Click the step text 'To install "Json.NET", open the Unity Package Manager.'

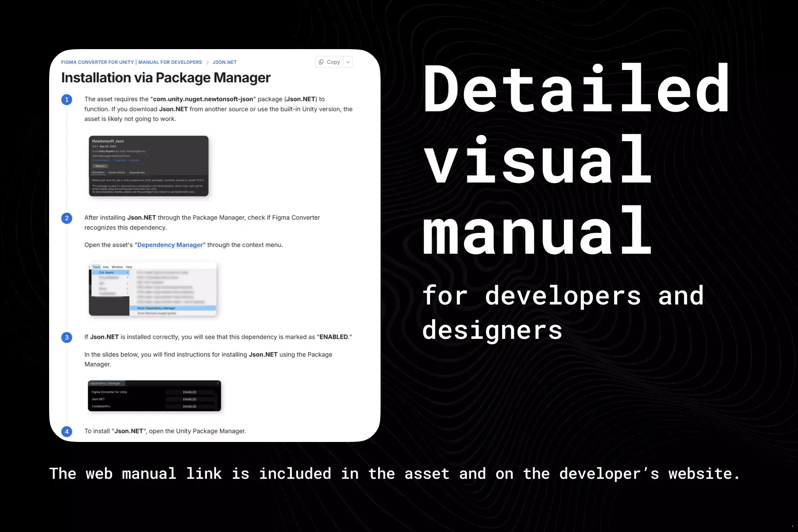(165, 431)
